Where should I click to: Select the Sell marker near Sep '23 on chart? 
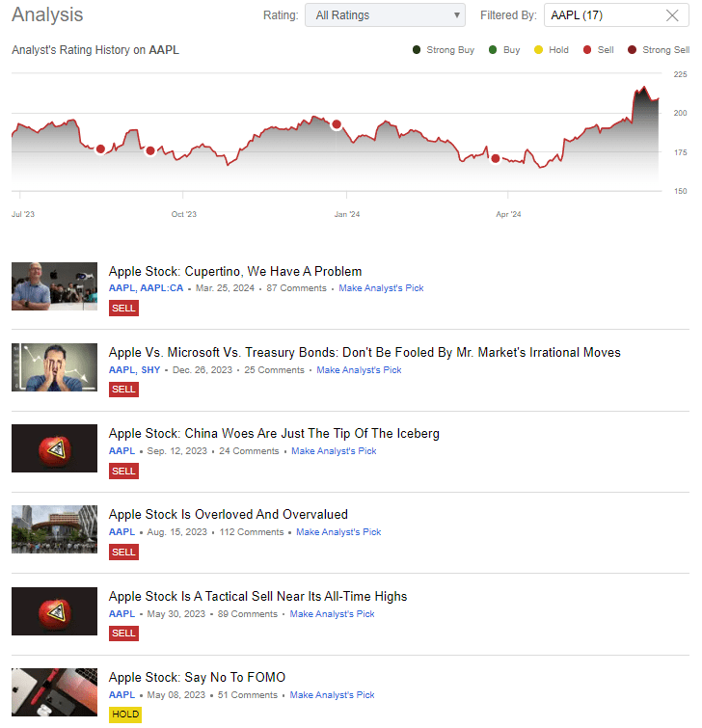(x=150, y=150)
